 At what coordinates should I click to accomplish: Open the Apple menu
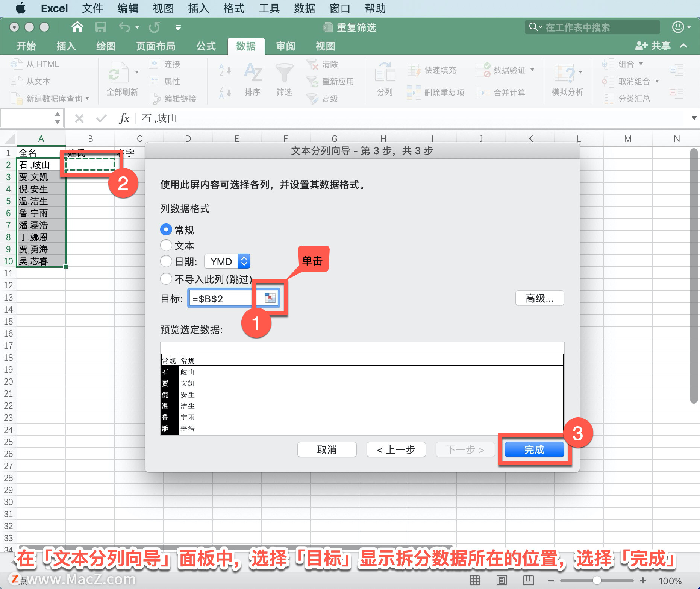click(x=21, y=8)
